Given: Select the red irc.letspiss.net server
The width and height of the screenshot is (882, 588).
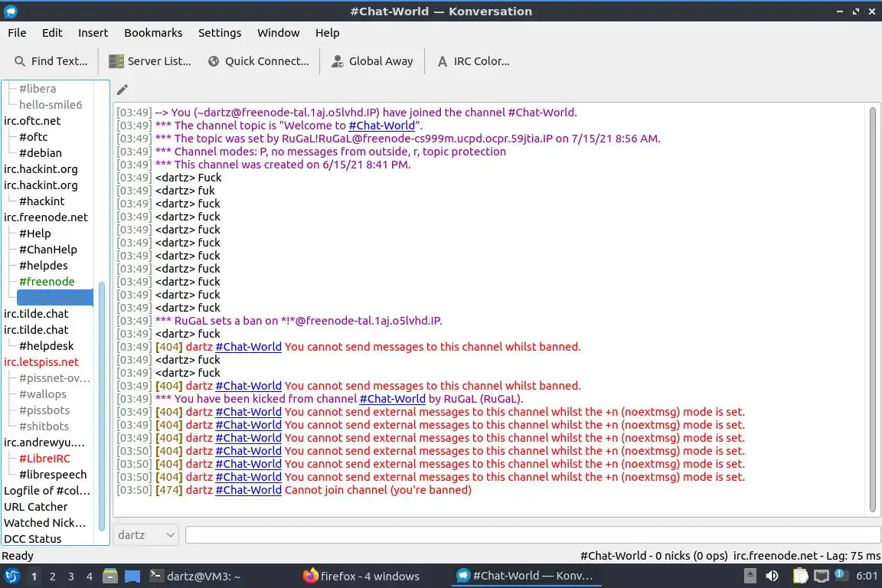Looking at the screenshot, I should point(41,362).
